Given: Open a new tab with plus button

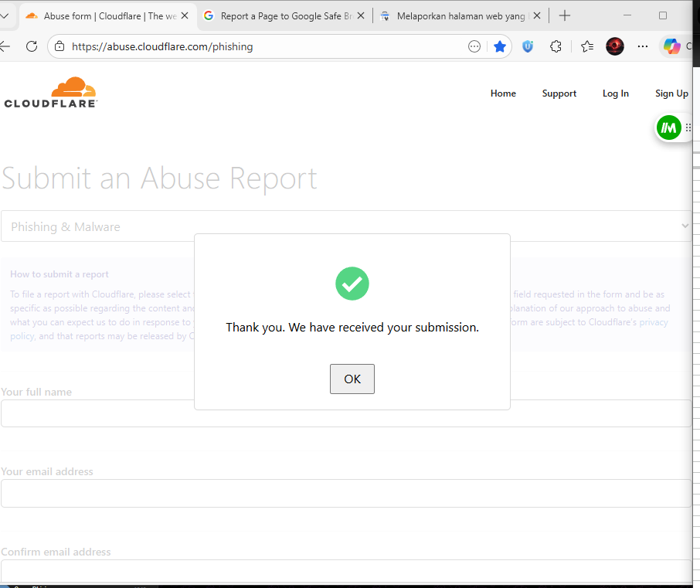Looking at the screenshot, I should [565, 15].
